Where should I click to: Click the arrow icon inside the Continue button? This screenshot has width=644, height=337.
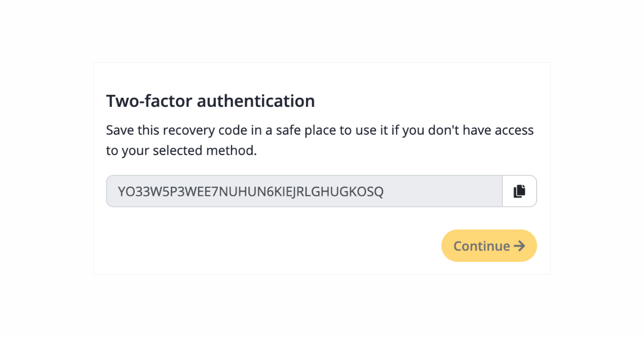(519, 246)
